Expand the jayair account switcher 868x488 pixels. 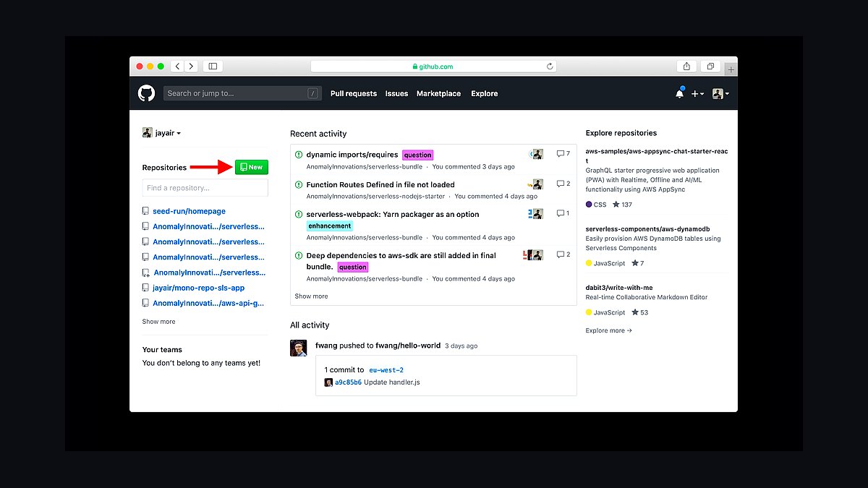tap(161, 133)
